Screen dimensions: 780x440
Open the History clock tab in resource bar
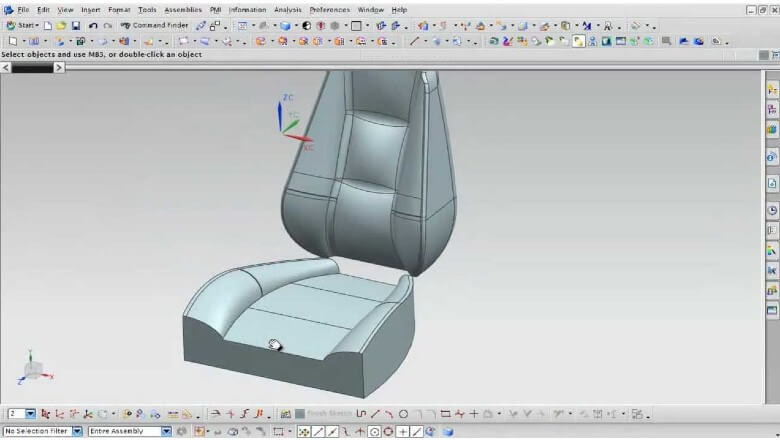[772, 210]
